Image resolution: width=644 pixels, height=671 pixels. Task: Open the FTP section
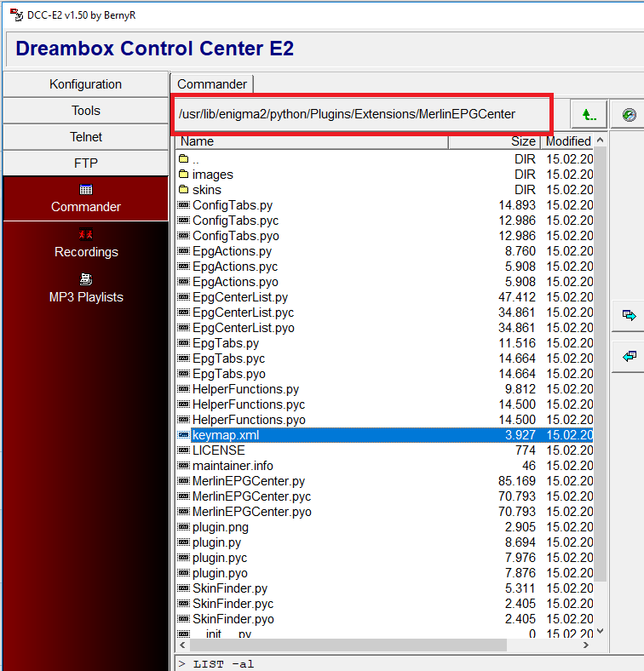click(86, 163)
